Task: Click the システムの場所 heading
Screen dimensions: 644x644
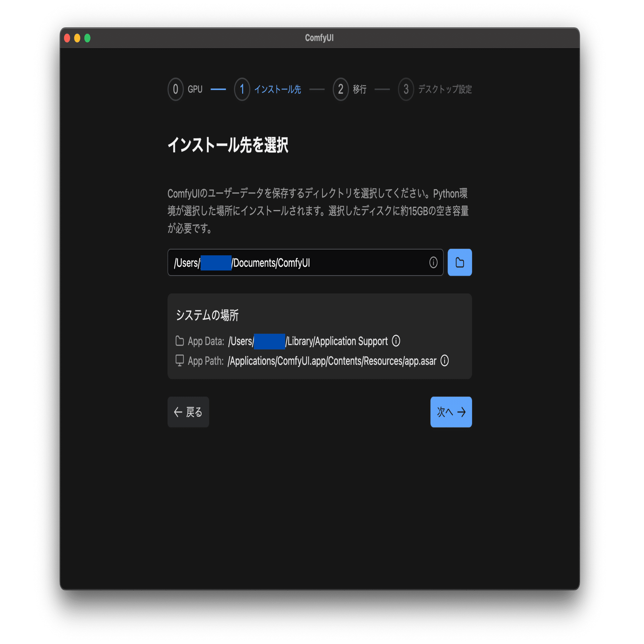Action: pos(207,315)
